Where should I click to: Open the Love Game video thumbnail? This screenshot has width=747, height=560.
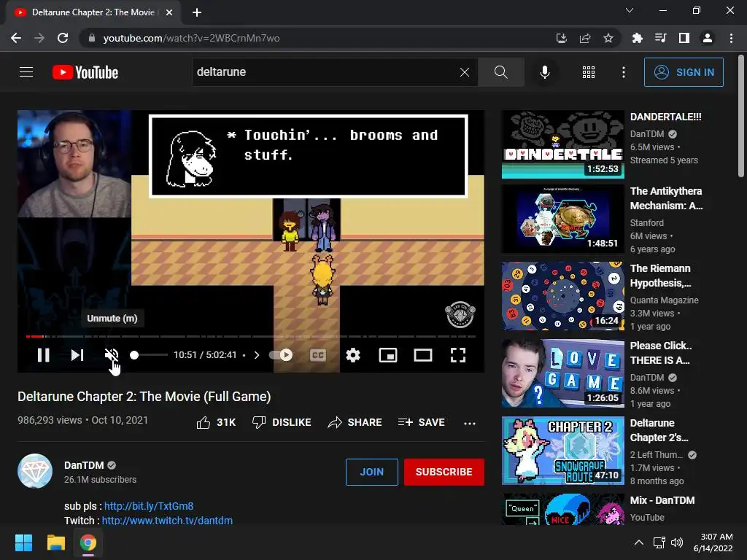point(563,373)
